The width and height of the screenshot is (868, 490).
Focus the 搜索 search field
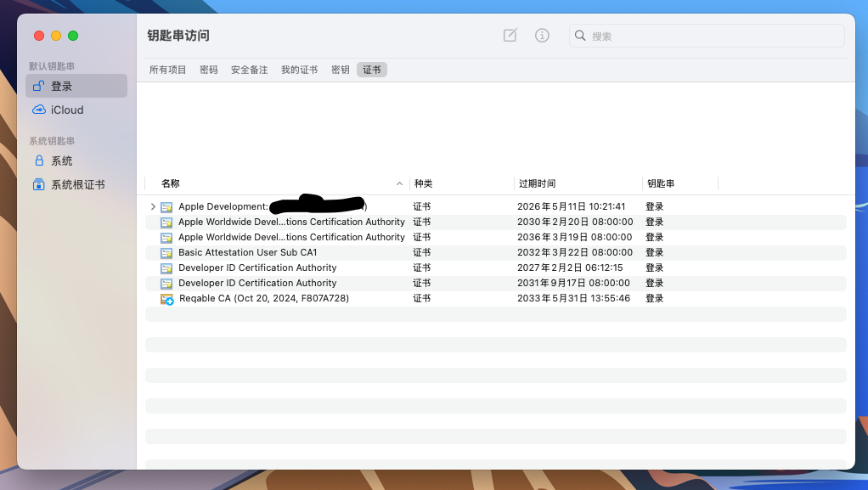707,36
